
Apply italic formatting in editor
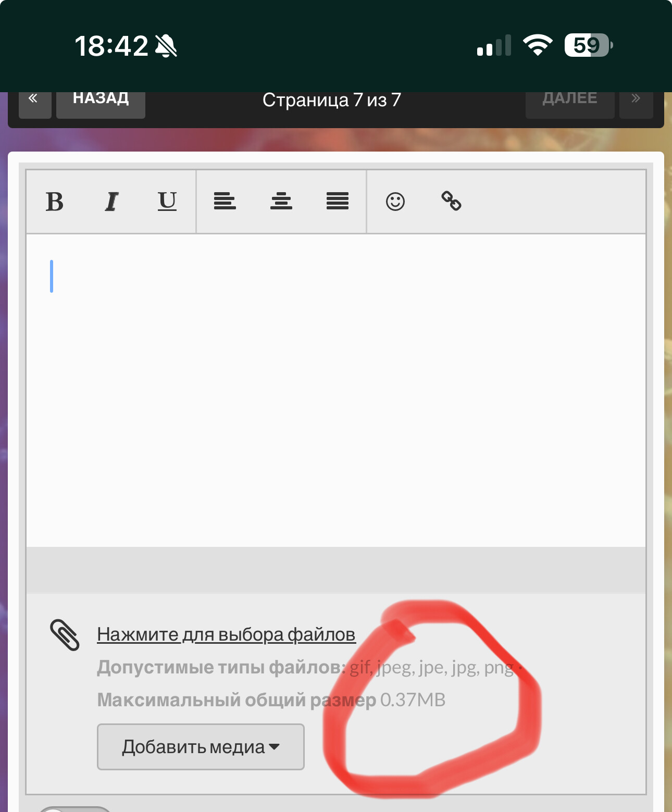point(111,202)
